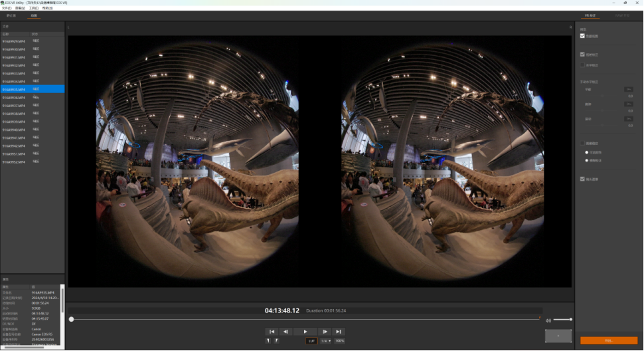Image resolution: width=644 pixels, height=351 pixels.
Task: Enable the horizontal correction checkbox
Action: (x=583, y=65)
